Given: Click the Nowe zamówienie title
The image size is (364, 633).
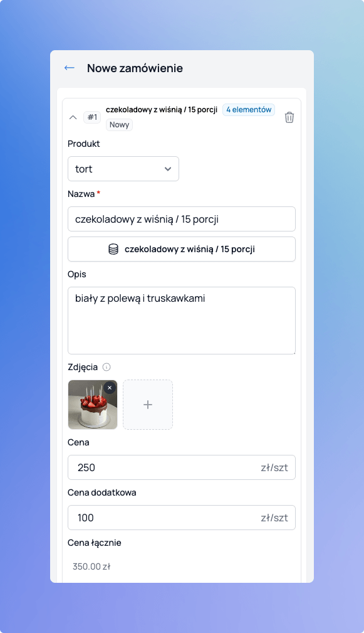Looking at the screenshot, I should 134,68.
